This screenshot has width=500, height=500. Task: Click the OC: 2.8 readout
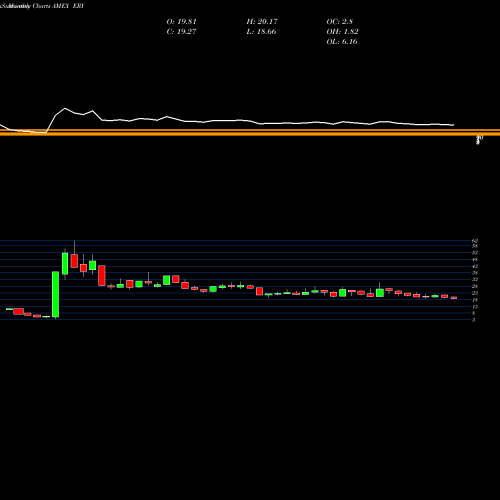click(x=339, y=22)
